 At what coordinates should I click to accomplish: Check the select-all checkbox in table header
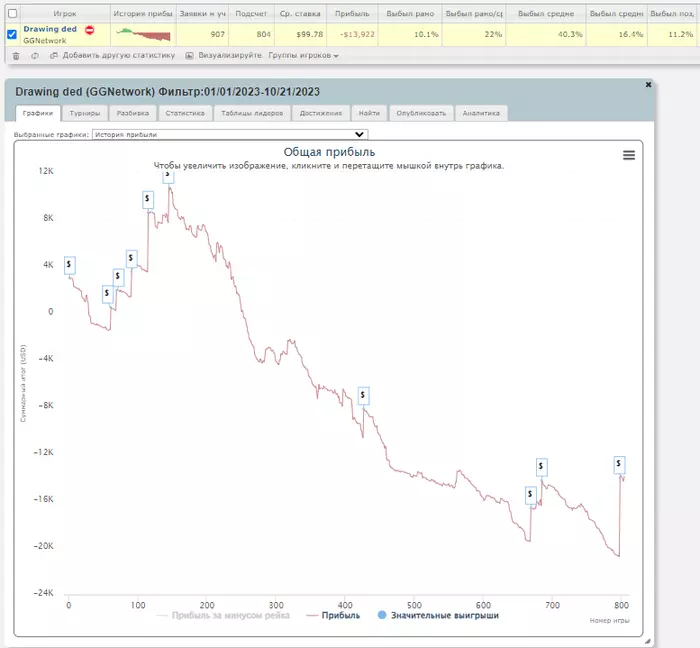[12, 13]
